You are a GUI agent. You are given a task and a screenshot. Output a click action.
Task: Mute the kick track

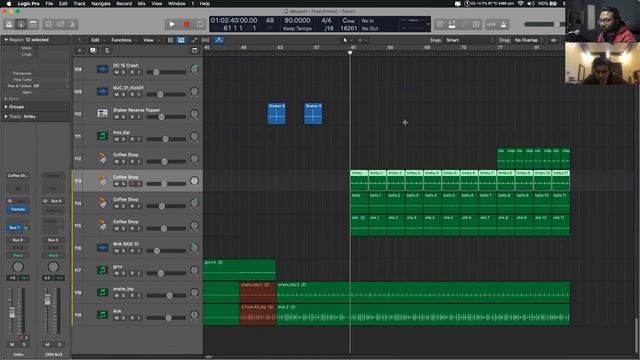pyautogui.click(x=116, y=318)
